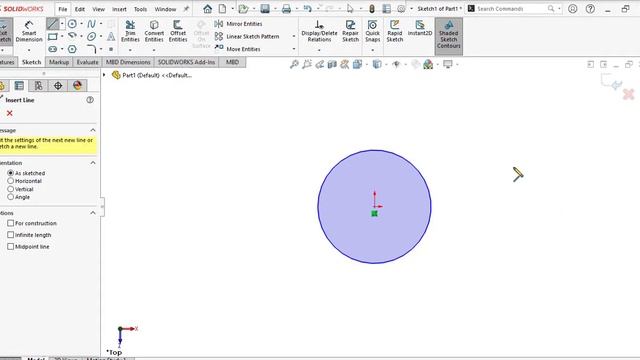Toggle Rapid Sketch
Screen dimensions: 640x360
[x=394, y=31]
